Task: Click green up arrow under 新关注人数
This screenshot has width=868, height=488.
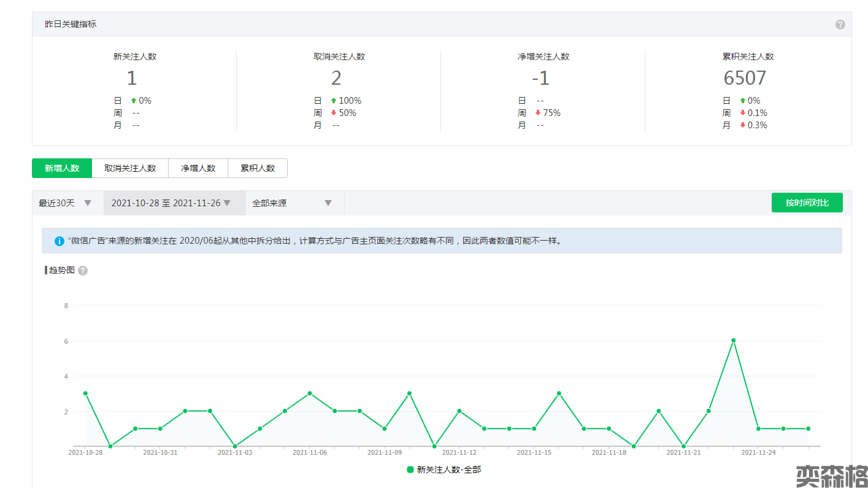Action: pyautogui.click(x=134, y=101)
